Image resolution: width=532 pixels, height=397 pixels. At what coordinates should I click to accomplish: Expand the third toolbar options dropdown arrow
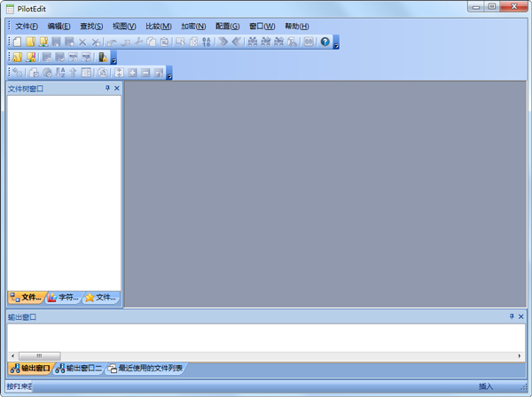pyautogui.click(x=168, y=75)
